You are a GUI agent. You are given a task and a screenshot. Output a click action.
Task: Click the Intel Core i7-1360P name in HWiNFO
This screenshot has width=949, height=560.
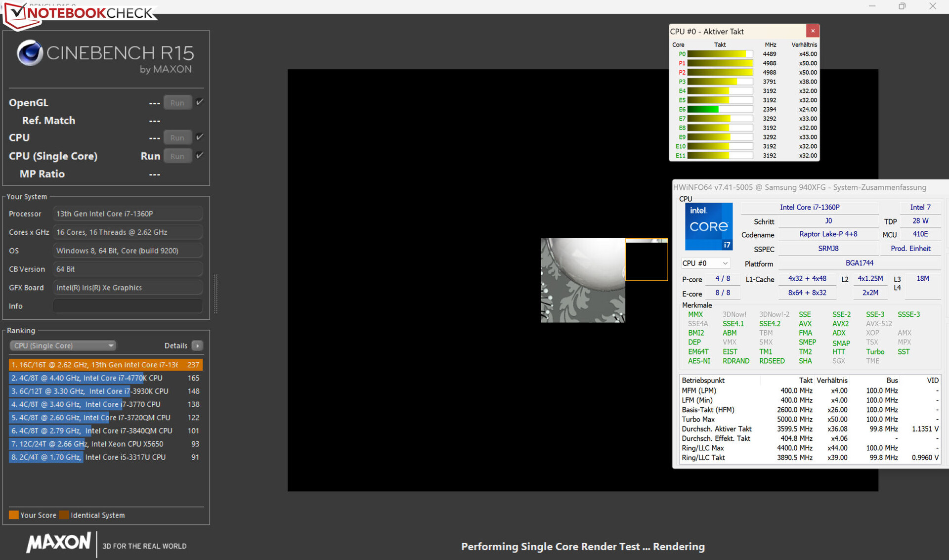[x=810, y=208]
